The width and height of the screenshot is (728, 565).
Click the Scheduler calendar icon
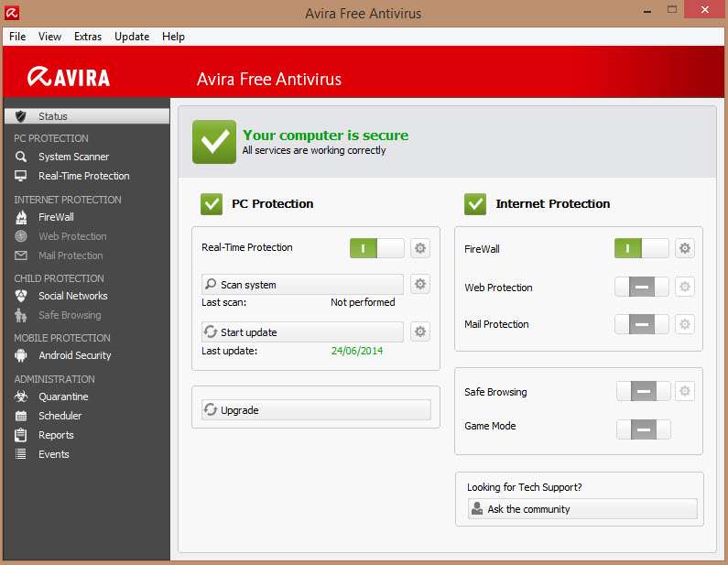click(21, 416)
